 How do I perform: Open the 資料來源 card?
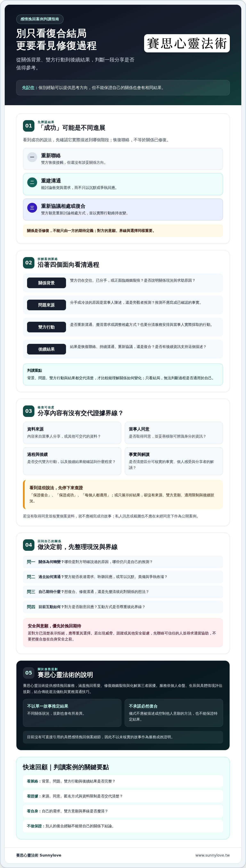(x=72, y=433)
